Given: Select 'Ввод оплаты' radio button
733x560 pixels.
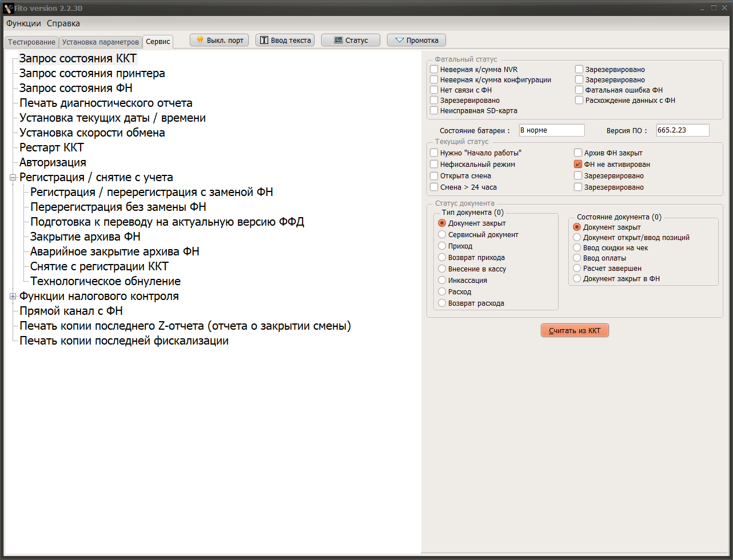Looking at the screenshot, I should pos(577,258).
